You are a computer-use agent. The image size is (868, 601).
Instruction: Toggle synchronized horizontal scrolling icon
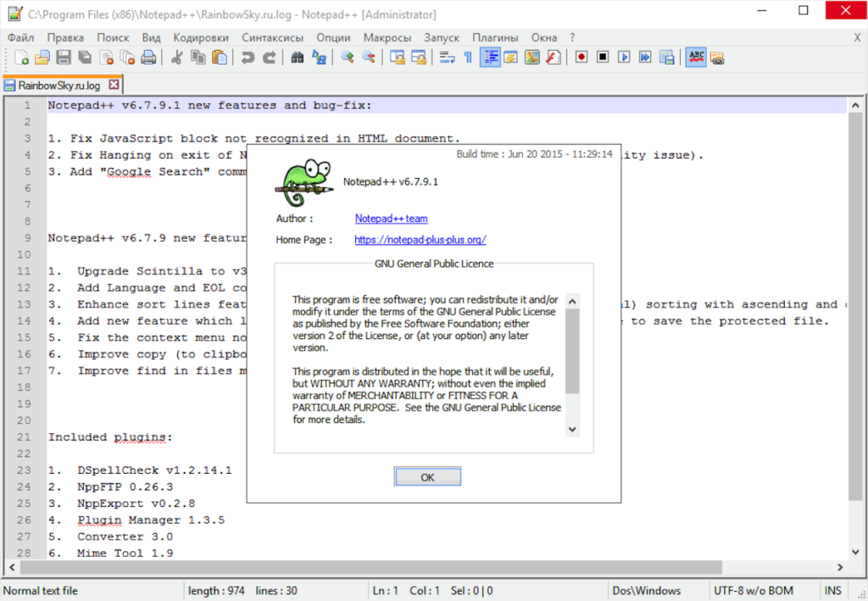[x=419, y=58]
